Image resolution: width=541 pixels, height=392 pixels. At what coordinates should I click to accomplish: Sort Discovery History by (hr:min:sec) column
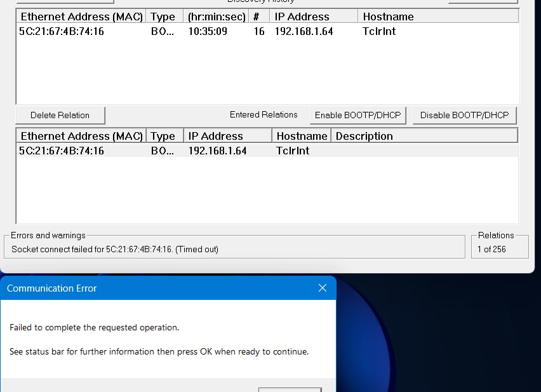[217, 17]
